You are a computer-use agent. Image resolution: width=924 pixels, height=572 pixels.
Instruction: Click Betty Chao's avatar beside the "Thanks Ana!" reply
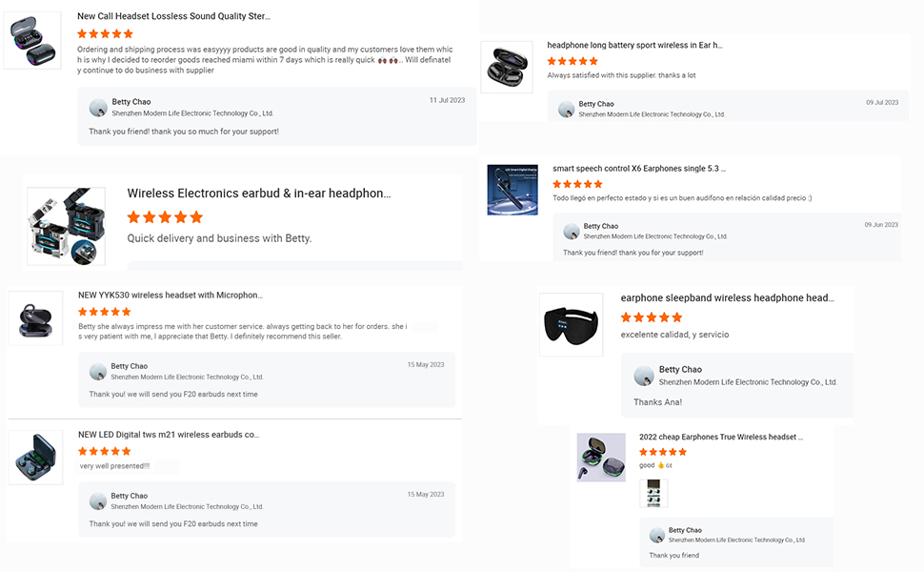(644, 376)
